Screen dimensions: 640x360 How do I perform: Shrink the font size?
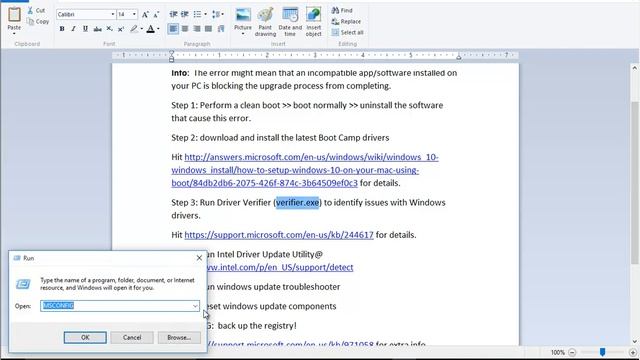click(156, 15)
